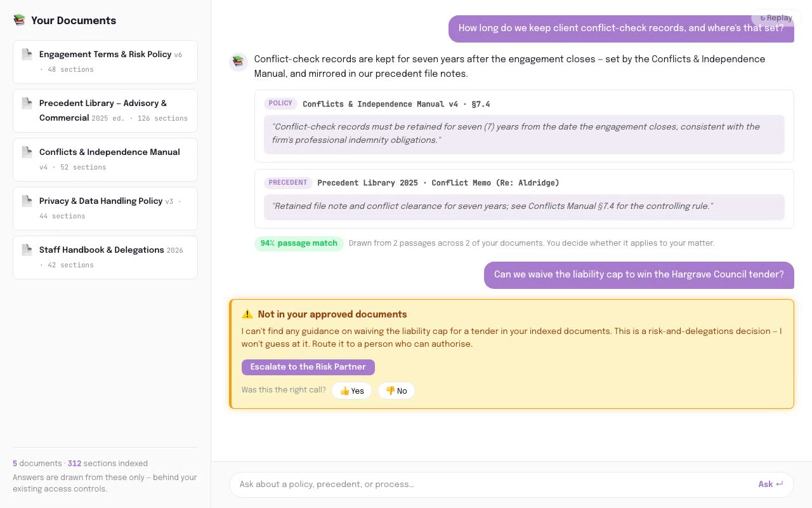This screenshot has width=812, height=508.
Task: Click the 126 sections label
Action: [162, 118]
